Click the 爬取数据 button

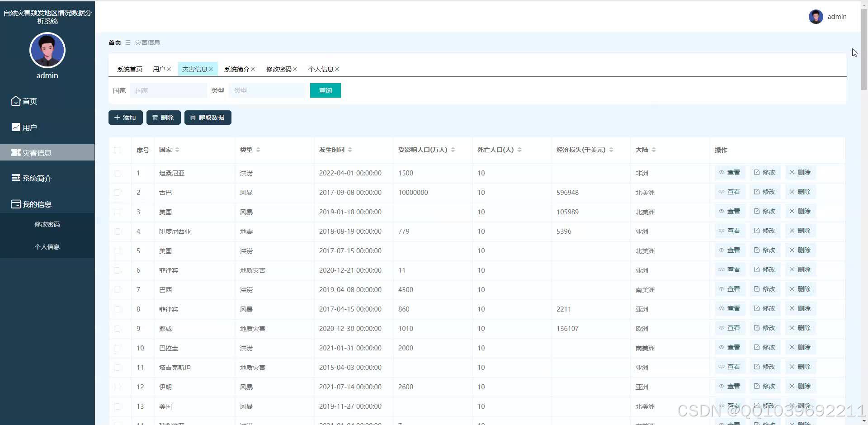point(208,118)
